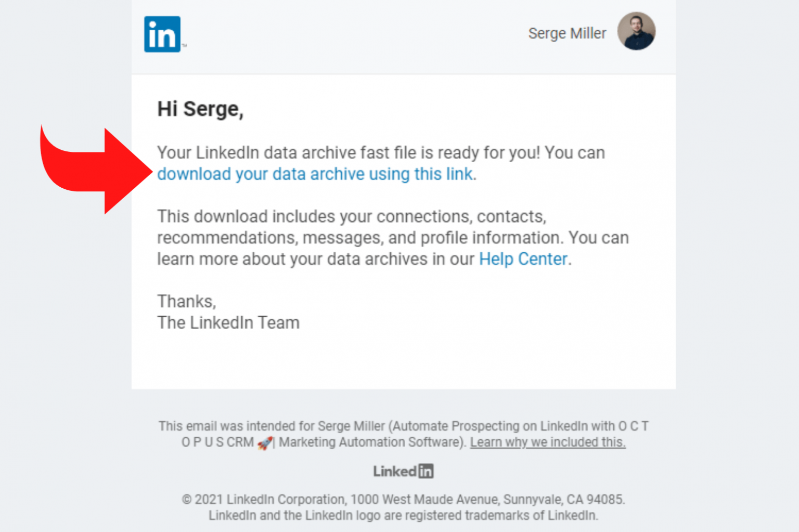Click the LinkedIn wordmark logo in the footer
This screenshot has height=532, width=799.
pyautogui.click(x=403, y=471)
